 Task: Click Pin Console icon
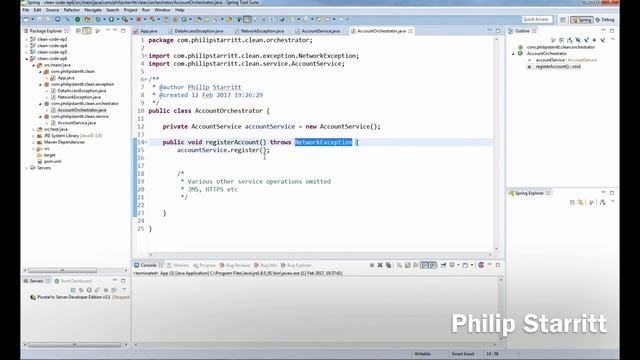443,265
